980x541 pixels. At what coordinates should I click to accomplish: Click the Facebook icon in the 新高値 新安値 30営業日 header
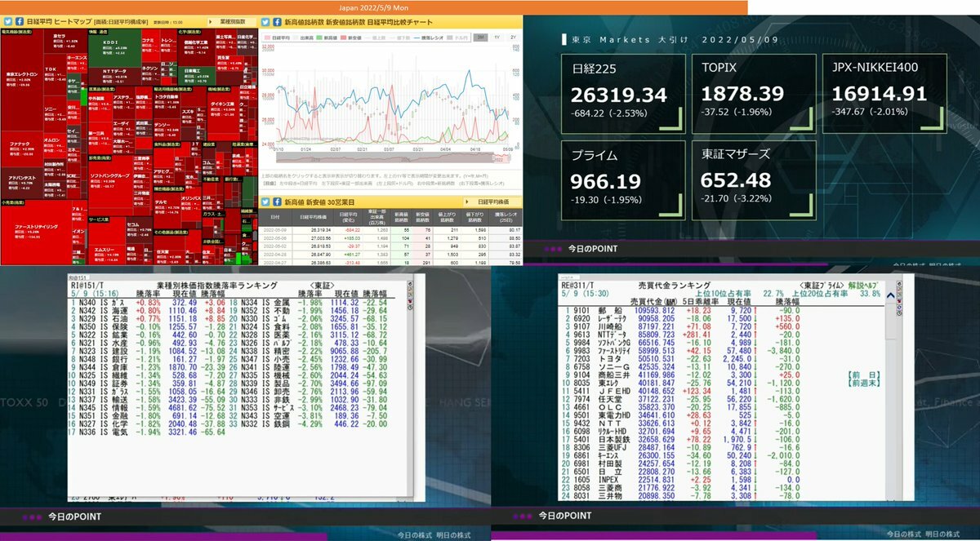(x=278, y=202)
